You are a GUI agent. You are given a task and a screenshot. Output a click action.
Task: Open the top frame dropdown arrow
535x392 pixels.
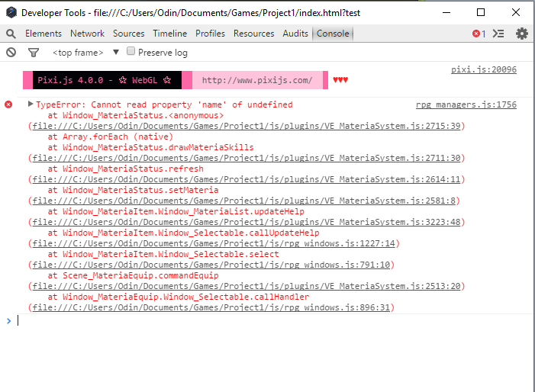point(116,52)
